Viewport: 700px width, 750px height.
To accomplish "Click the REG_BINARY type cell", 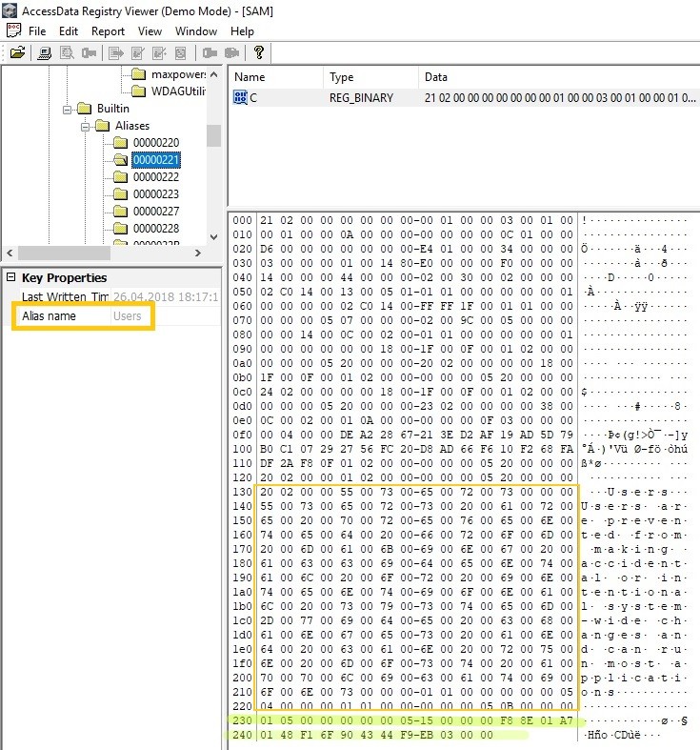I will 361,97.
